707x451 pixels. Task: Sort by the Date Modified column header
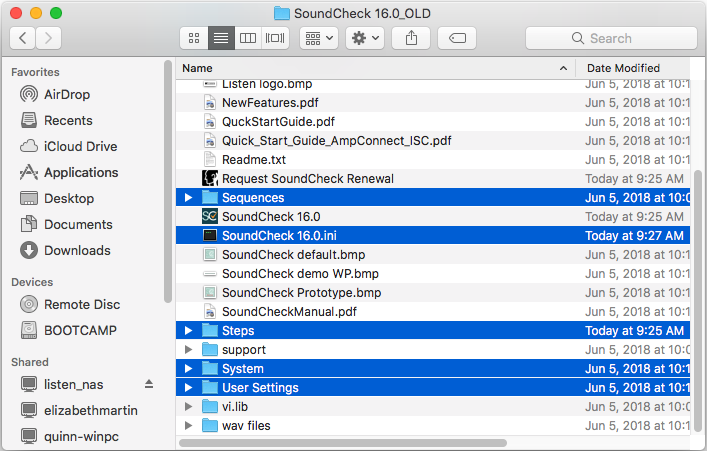point(633,68)
